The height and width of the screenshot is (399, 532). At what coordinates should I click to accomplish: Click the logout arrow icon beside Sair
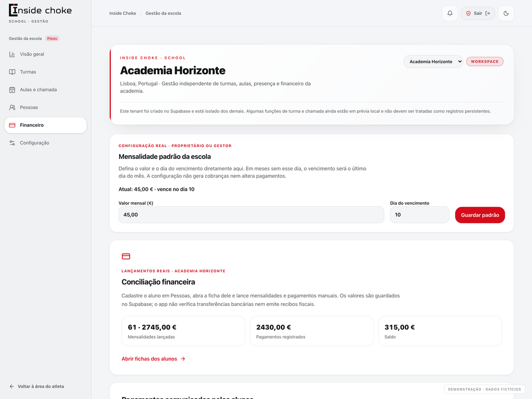pyautogui.click(x=488, y=13)
